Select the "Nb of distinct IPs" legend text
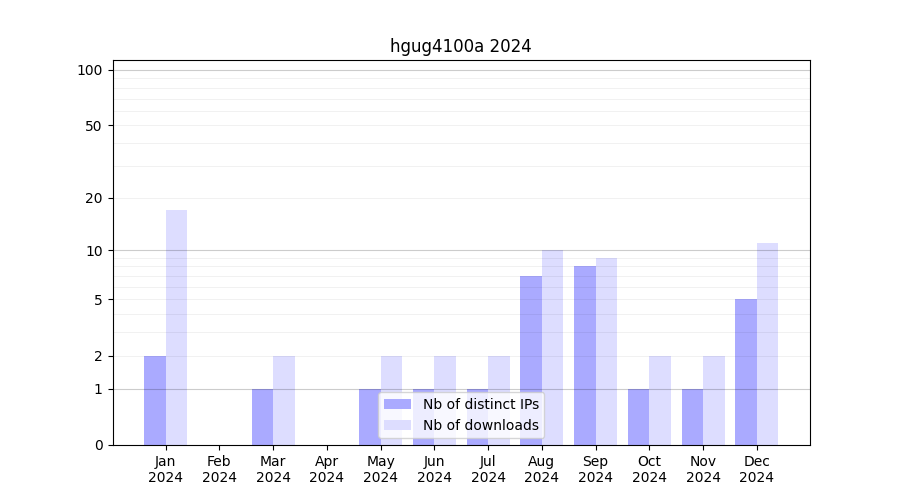The height and width of the screenshot is (500, 900). point(480,404)
